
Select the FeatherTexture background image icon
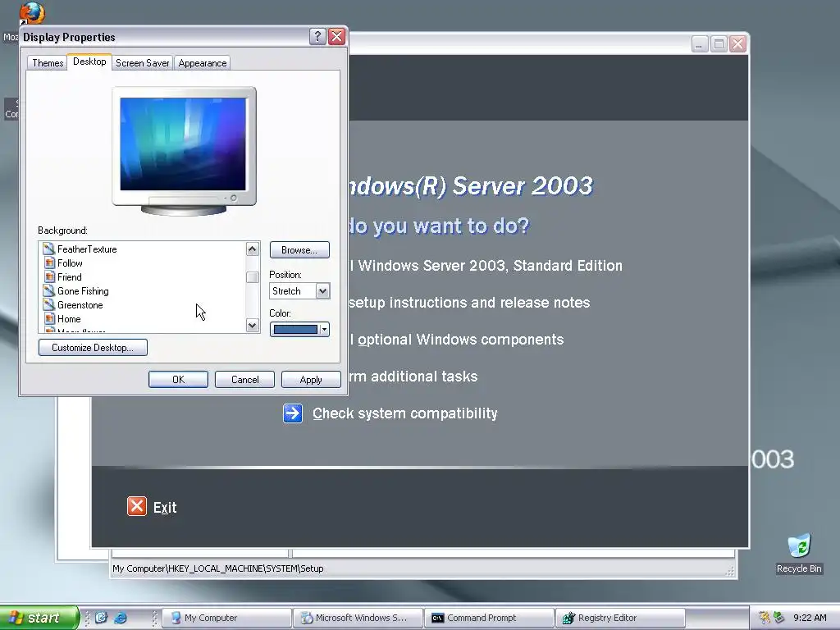pyautogui.click(x=48, y=249)
